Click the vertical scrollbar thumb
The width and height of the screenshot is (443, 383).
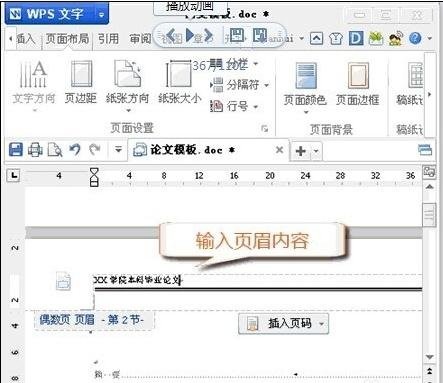coord(429,215)
